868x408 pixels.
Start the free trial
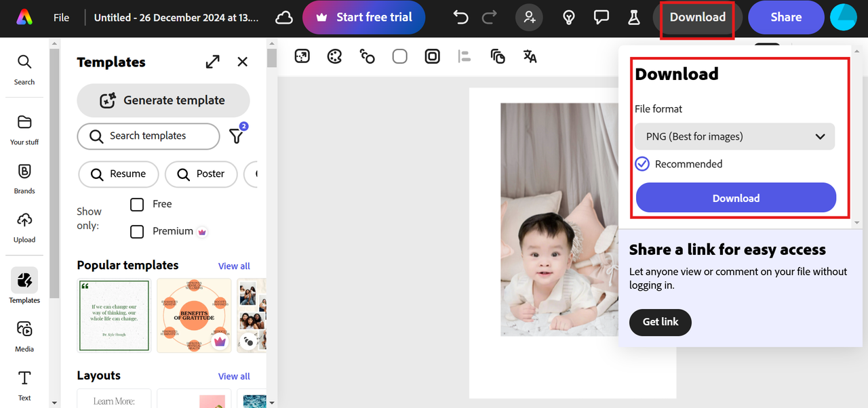[x=363, y=18]
